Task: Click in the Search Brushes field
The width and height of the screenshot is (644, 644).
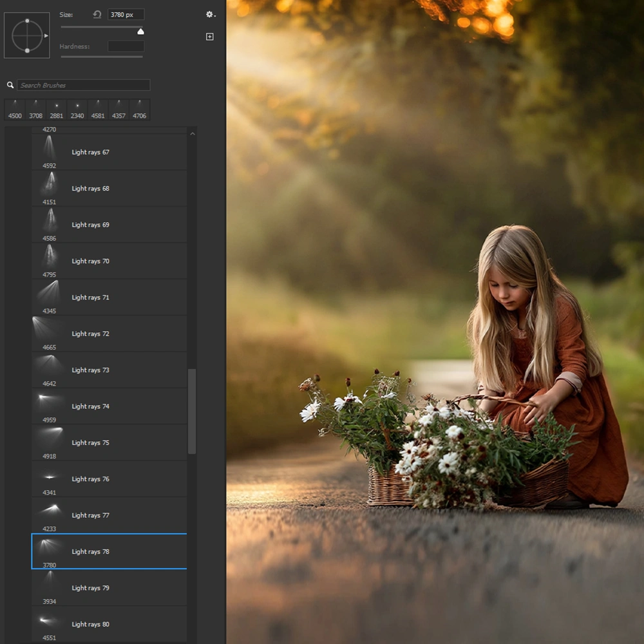Action: point(83,85)
